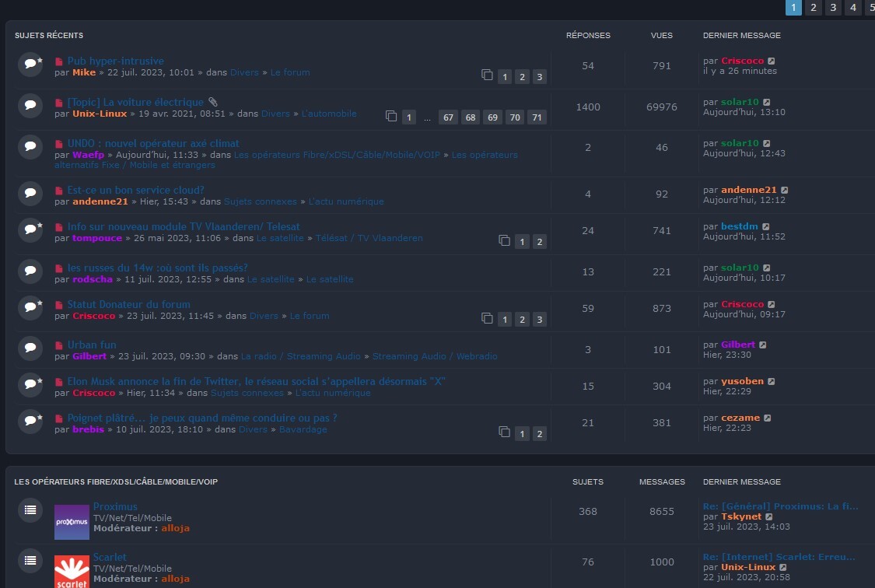Open page 3 of Pub hyper-intrusive
875x588 pixels.
pos(539,76)
